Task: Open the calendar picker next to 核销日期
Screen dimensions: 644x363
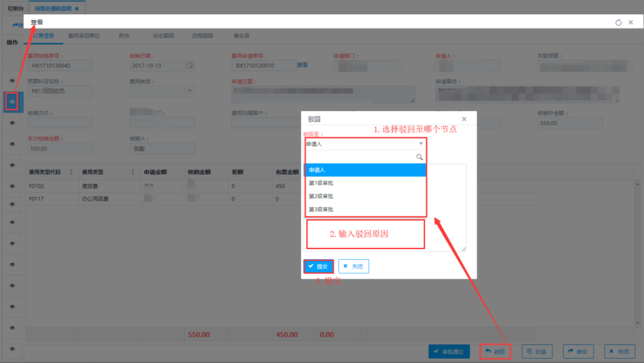Action: coord(190,66)
